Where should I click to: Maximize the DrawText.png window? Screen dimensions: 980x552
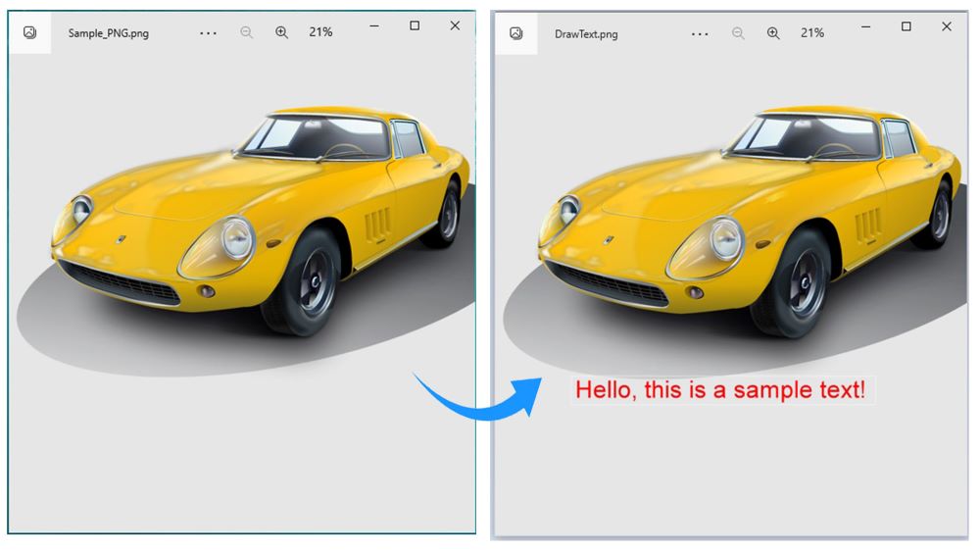click(906, 26)
